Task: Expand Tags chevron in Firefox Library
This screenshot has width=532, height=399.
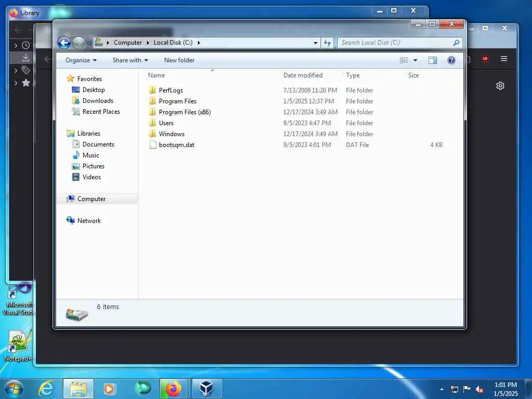Action: pos(16,70)
